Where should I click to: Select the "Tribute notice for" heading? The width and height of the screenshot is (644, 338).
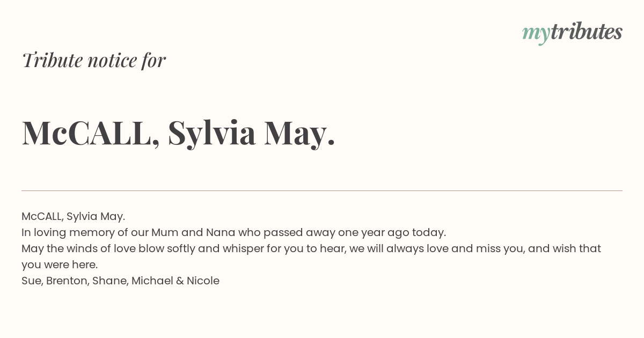[x=94, y=60]
